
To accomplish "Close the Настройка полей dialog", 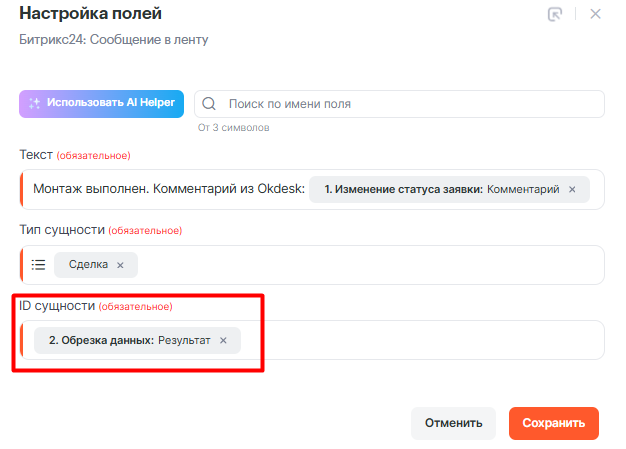I will tap(596, 14).
